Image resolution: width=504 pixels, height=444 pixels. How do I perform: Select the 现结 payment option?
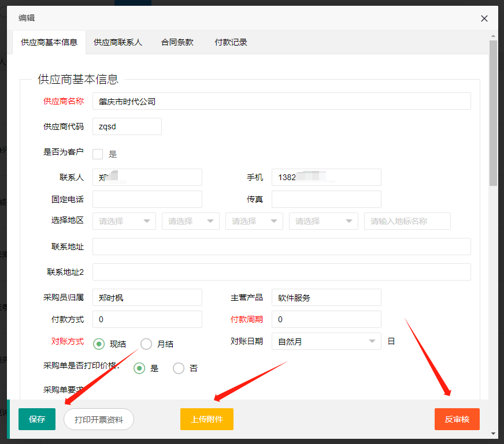tap(99, 344)
